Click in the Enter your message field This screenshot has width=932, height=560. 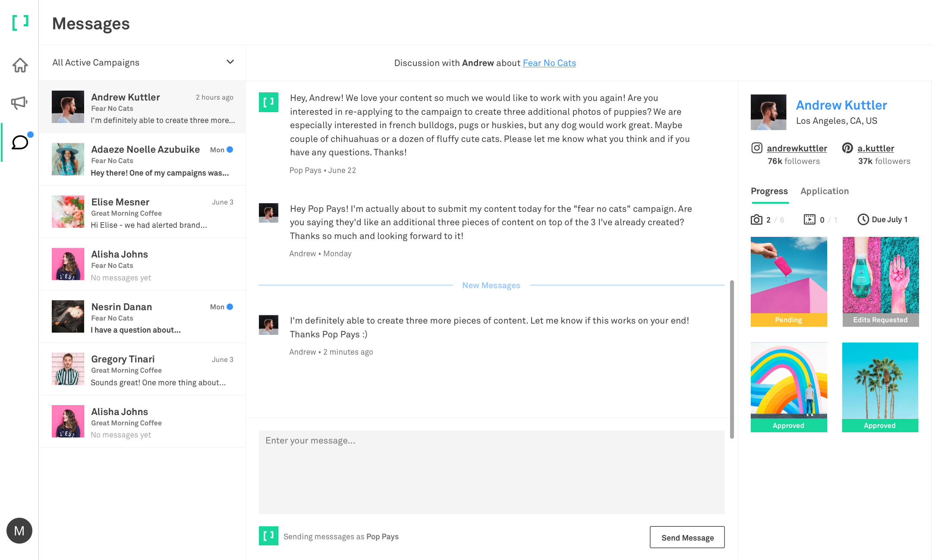coord(491,472)
